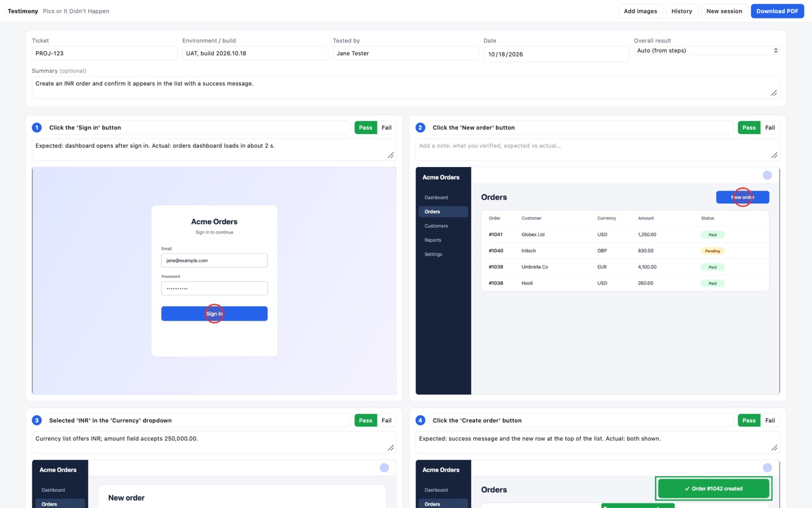Mark step 1 'Sign in' as Pass

pos(365,128)
